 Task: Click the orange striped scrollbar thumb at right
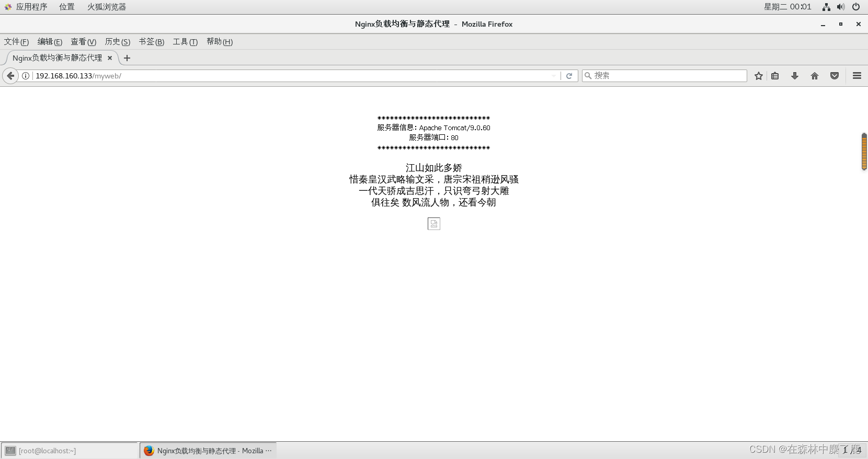pos(864,152)
